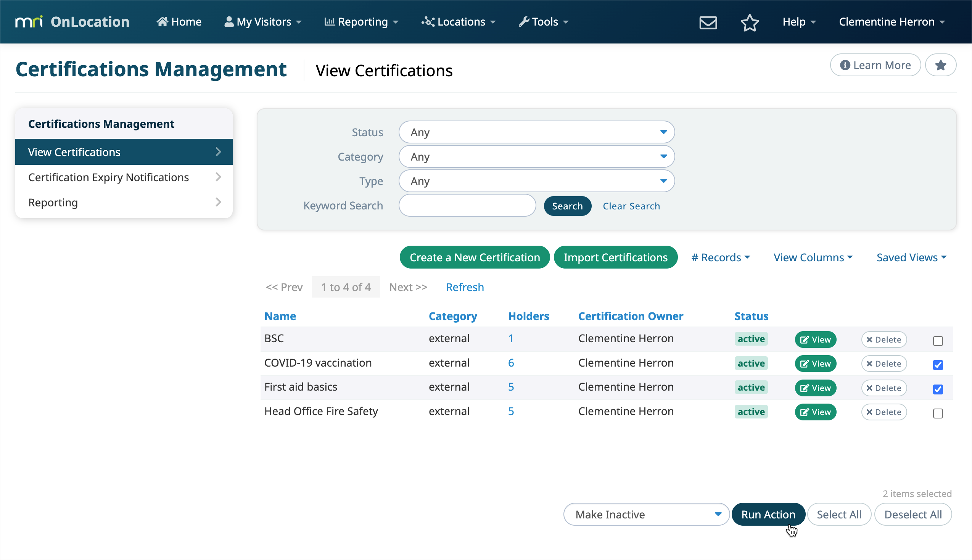The height and width of the screenshot is (560, 972).
Task: Open the Tools menu
Action: point(544,22)
